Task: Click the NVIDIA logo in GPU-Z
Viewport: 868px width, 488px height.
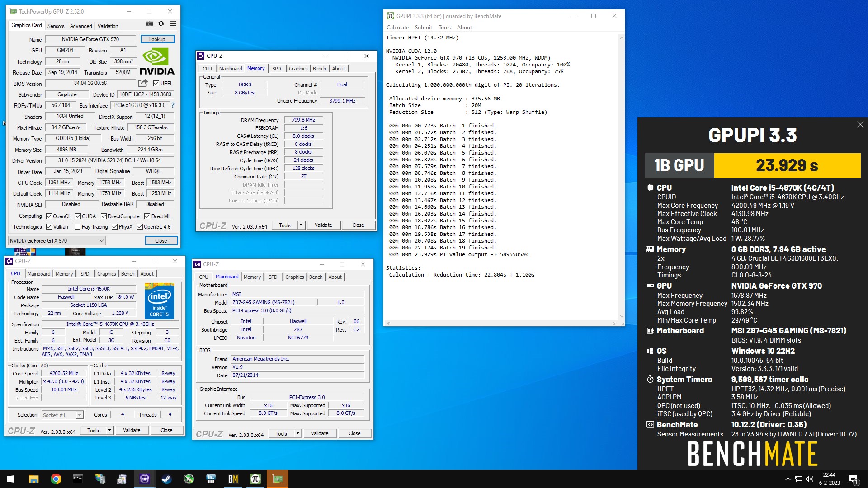Action: (157, 62)
